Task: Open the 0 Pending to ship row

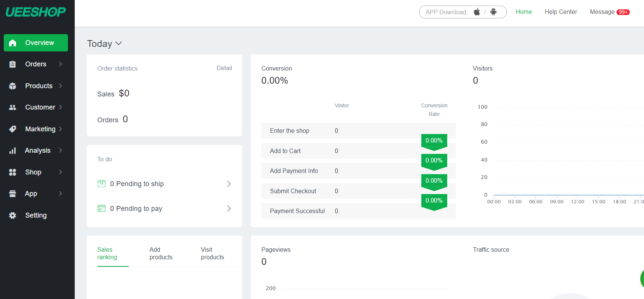Action: pos(164,184)
